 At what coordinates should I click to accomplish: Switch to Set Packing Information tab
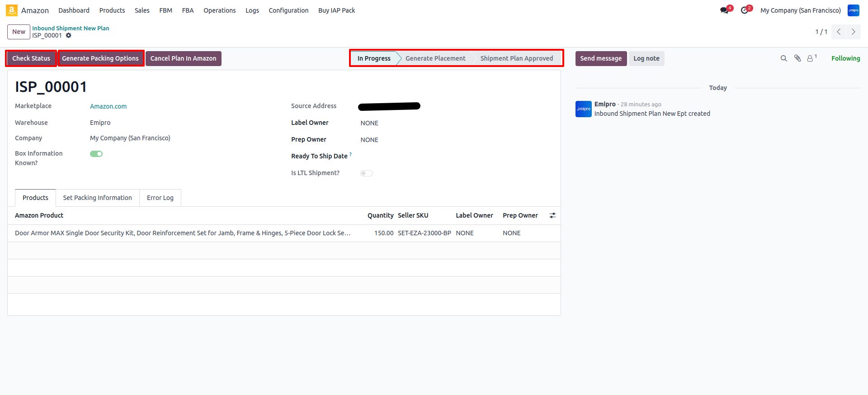(x=97, y=198)
